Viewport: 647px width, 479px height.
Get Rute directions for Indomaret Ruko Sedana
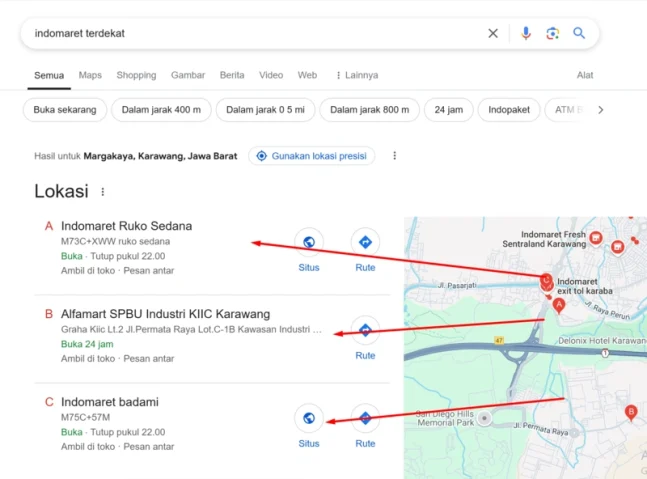(365, 242)
